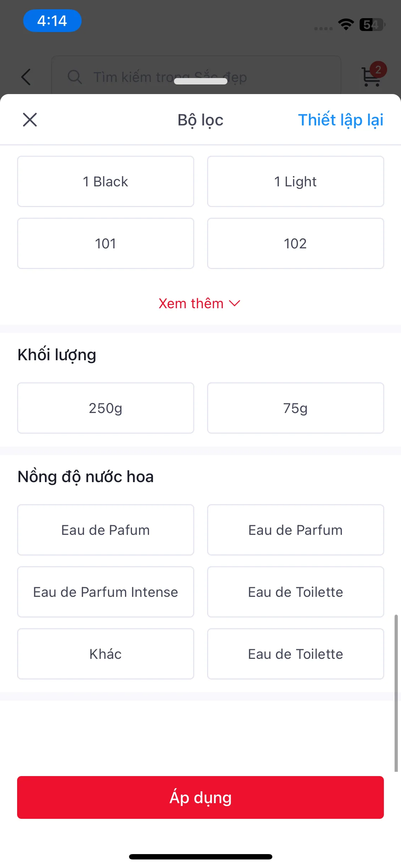Tap the sheet drag handle
Viewport: 401px width, 868px height.
[x=201, y=81]
